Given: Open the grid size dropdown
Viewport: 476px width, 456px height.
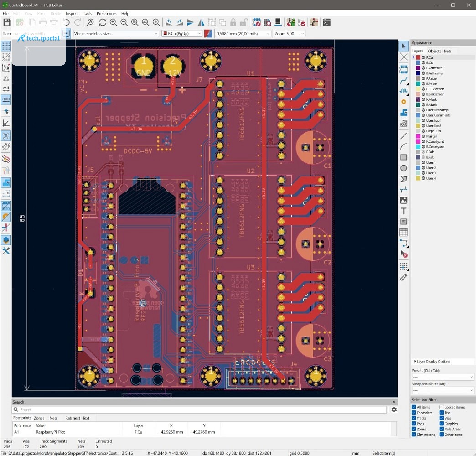Looking at the screenshot, I should coord(243,34).
